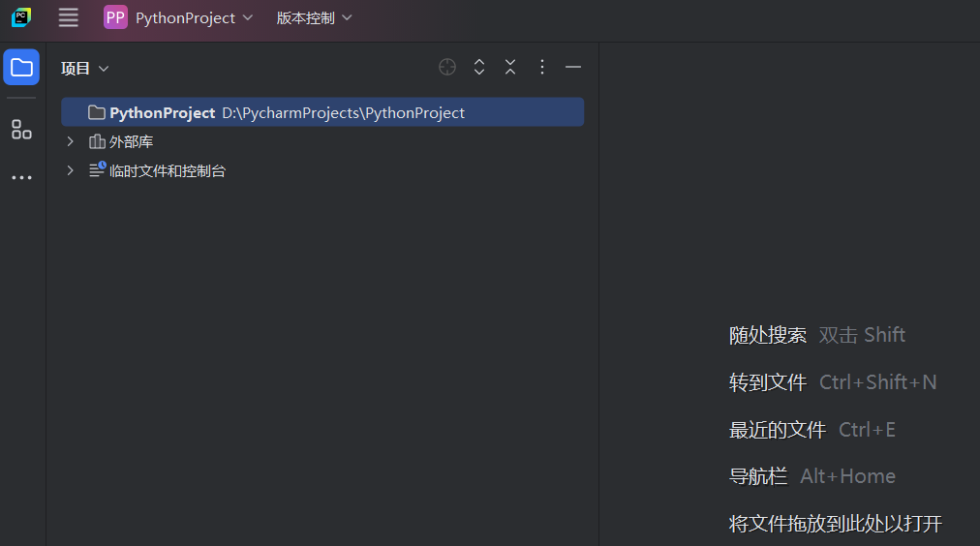Click the Alt+Home shortcut text

[848, 476]
